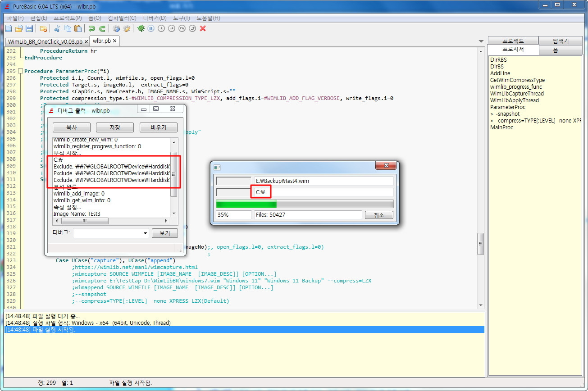
Task: Click the 복사 button in debug output
Action: coord(72,127)
